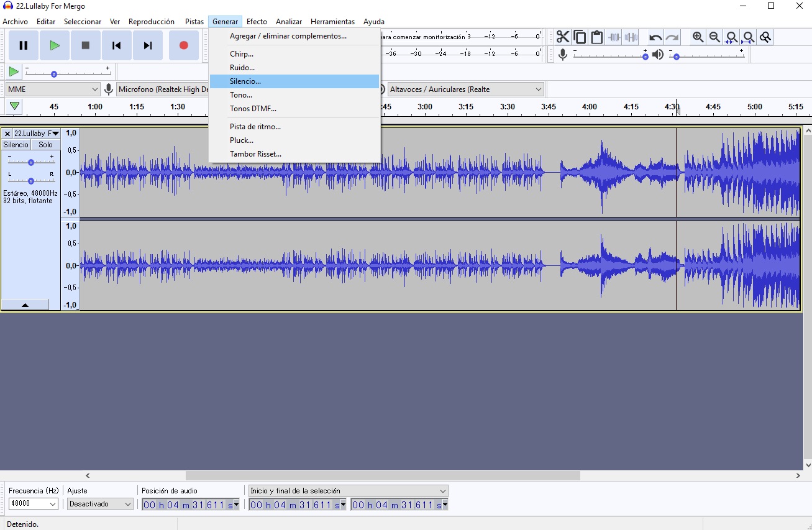Collapse the track with bottom arrow button

[x=25, y=304]
